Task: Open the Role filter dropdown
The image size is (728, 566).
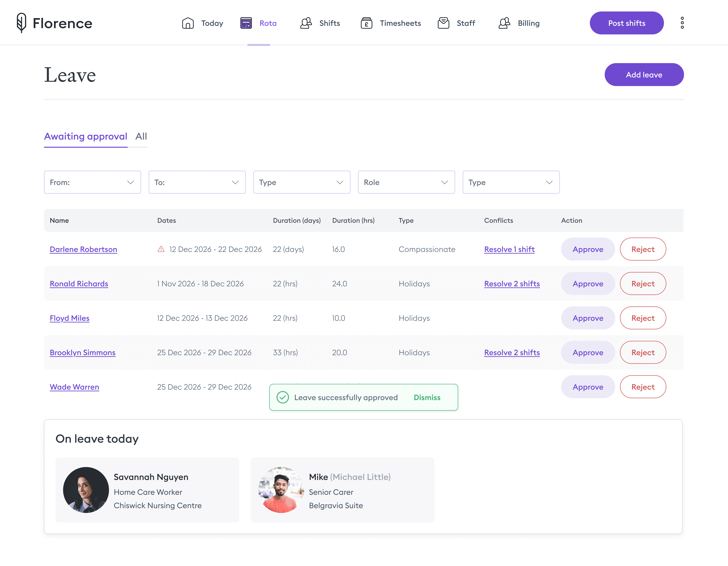Action: [x=406, y=182]
